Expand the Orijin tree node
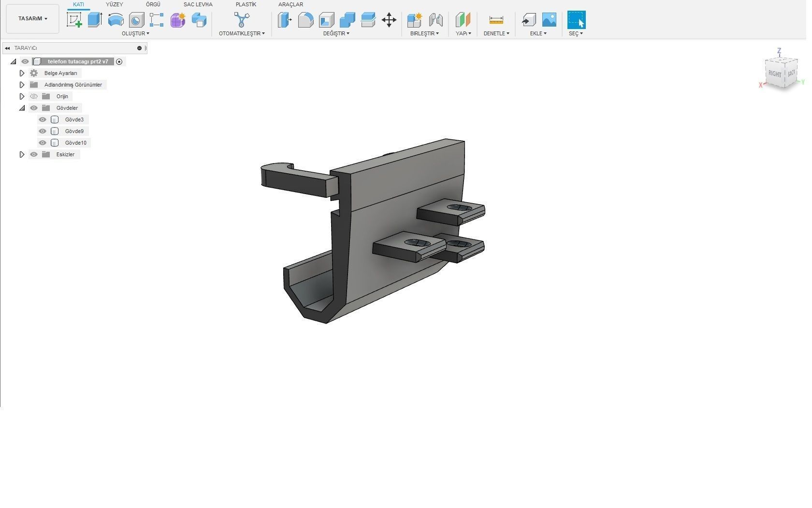The width and height of the screenshot is (812, 508). pos(22,96)
